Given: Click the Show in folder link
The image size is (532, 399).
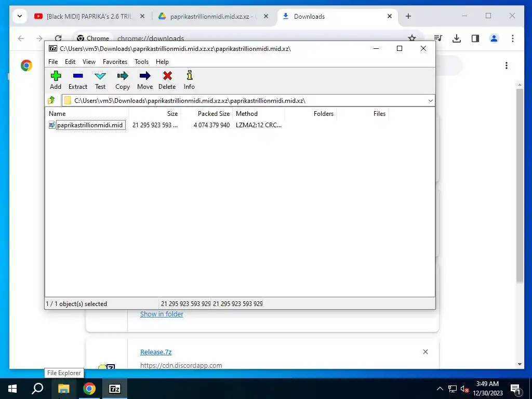Looking at the screenshot, I should click(x=162, y=314).
